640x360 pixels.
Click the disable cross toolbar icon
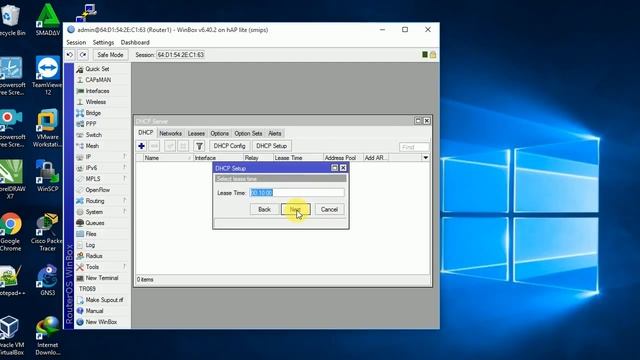click(183, 146)
